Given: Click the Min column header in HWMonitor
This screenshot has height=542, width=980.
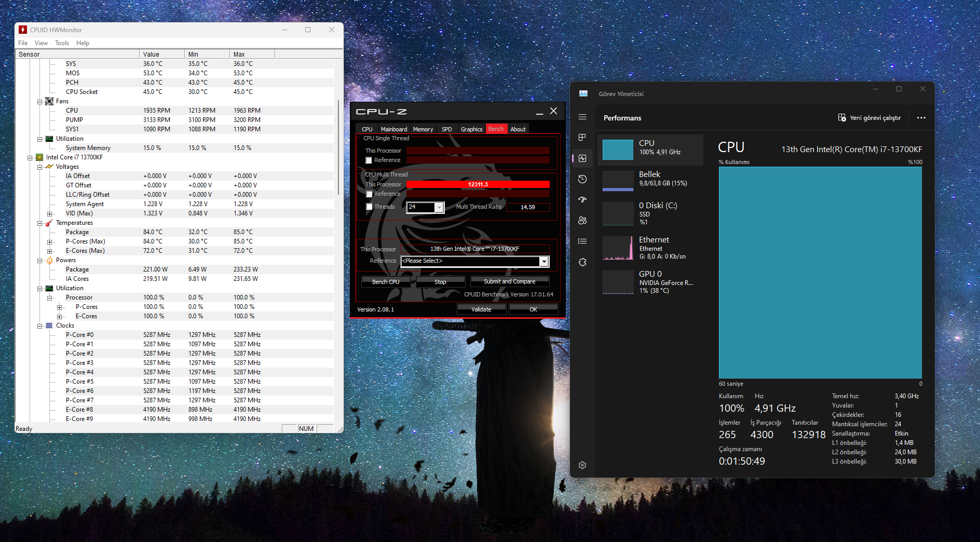Looking at the screenshot, I should 207,54.
